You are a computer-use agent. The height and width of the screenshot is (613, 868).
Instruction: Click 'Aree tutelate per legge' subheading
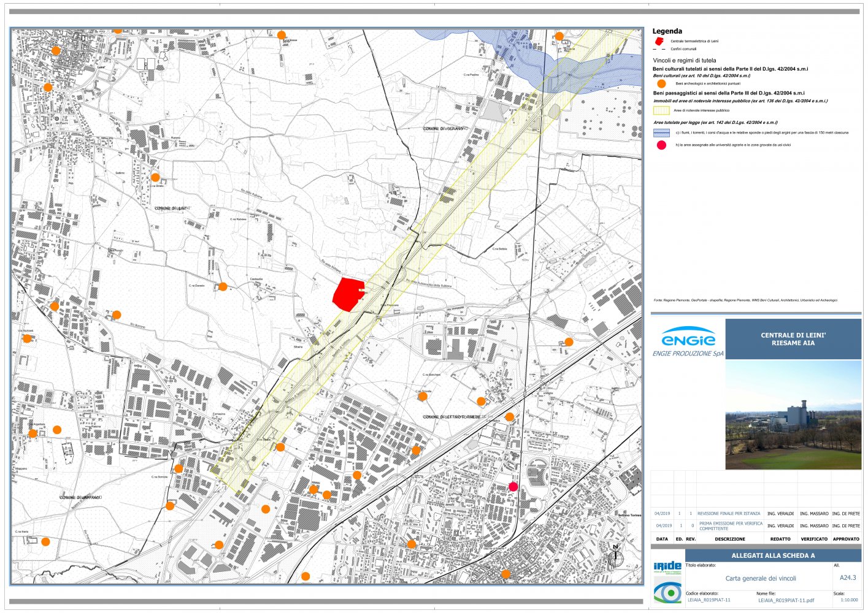[x=715, y=123]
